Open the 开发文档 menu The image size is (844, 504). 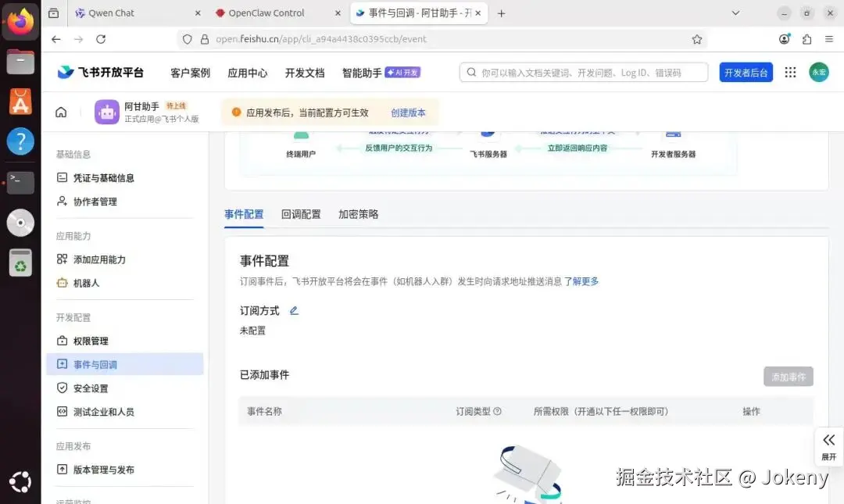[305, 73]
